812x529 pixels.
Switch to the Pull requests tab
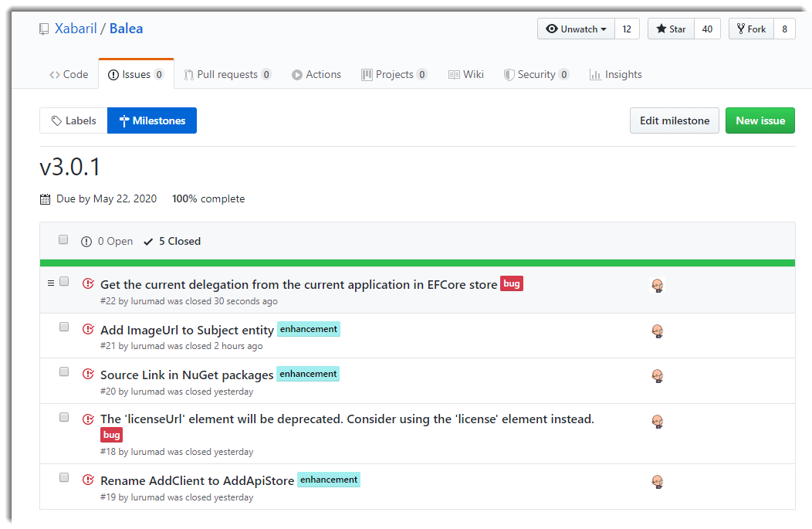click(x=228, y=74)
